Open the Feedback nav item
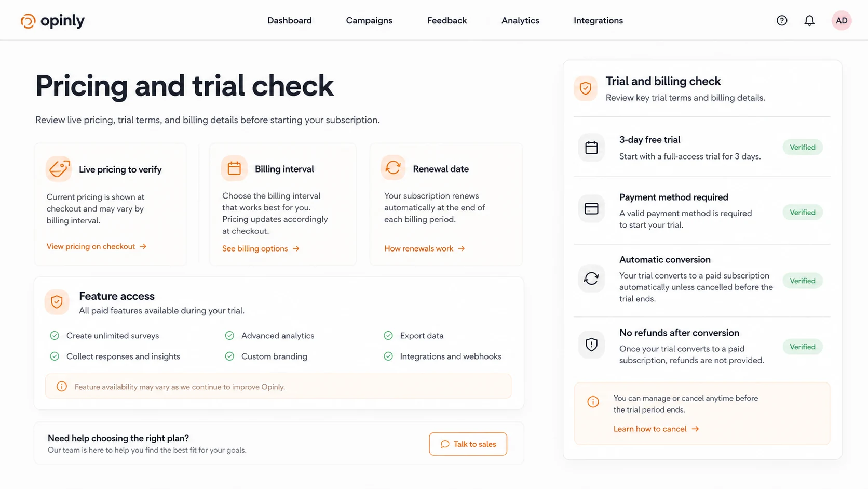868x489 pixels. pyautogui.click(x=447, y=21)
